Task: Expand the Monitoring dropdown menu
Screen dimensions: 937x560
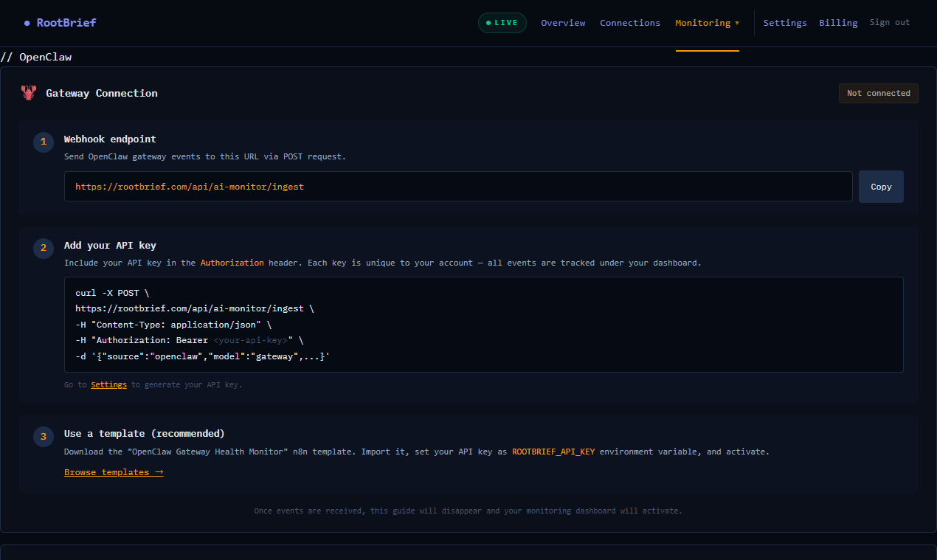Action: coord(707,23)
